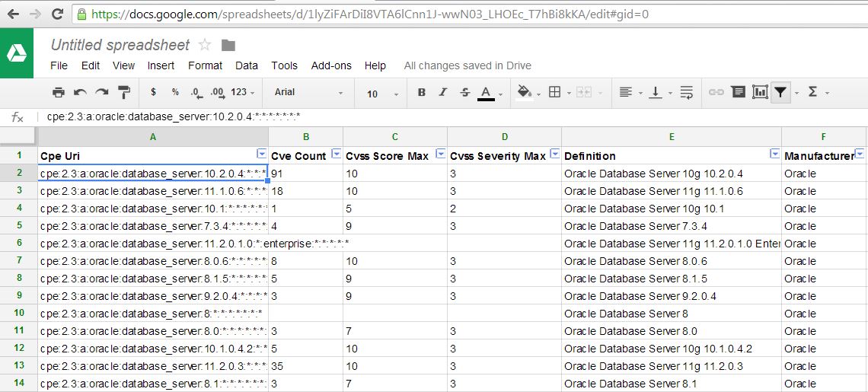The height and width of the screenshot is (392, 868).
Task: Click the Print icon in the toolbar
Action: tap(58, 92)
